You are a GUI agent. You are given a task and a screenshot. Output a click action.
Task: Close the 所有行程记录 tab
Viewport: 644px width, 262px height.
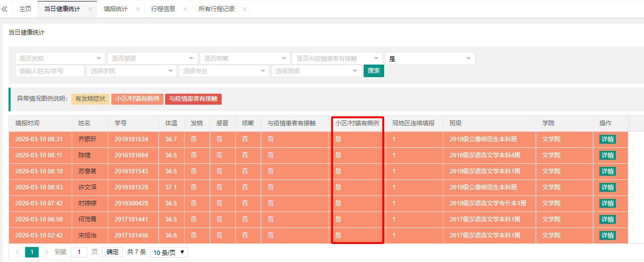(245, 9)
